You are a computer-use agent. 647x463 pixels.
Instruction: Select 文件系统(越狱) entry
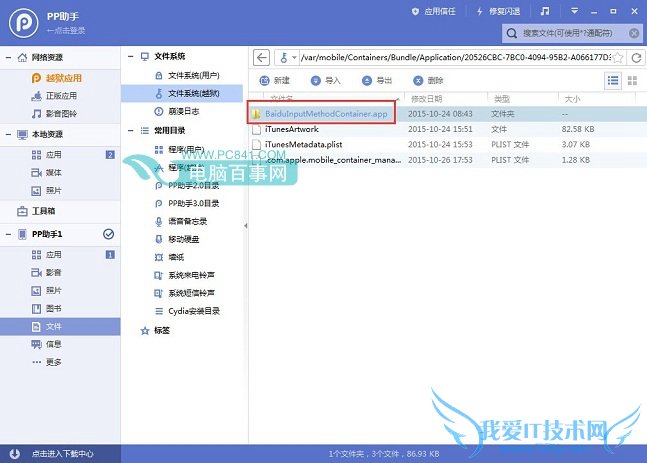click(x=182, y=93)
